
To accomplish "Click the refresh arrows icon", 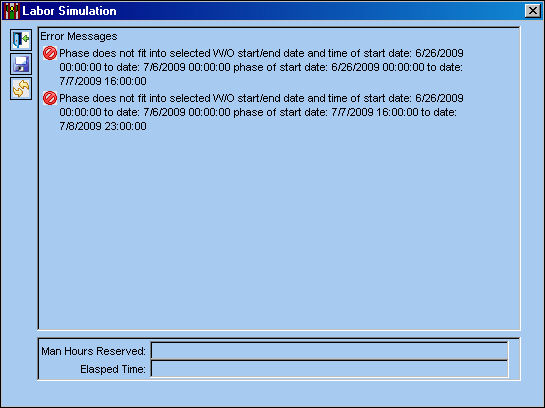I will click(x=21, y=88).
